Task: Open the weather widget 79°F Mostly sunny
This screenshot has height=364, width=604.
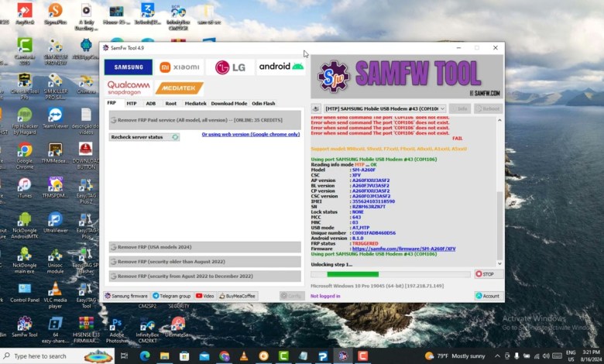Action: point(456,356)
